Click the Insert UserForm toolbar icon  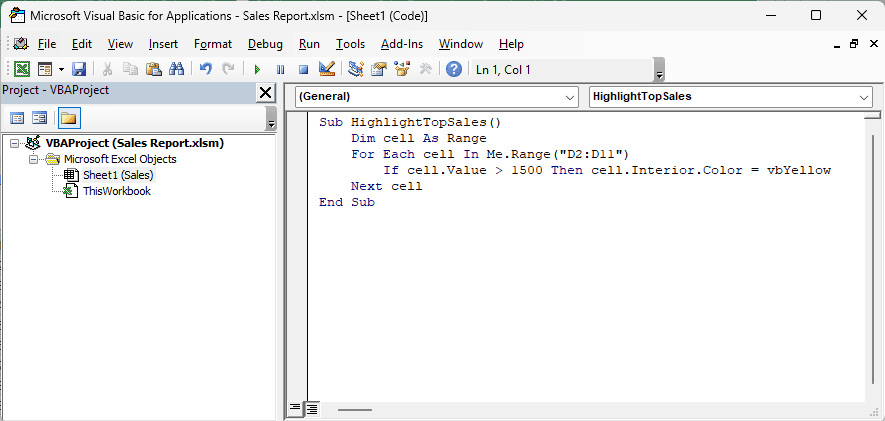(x=45, y=69)
